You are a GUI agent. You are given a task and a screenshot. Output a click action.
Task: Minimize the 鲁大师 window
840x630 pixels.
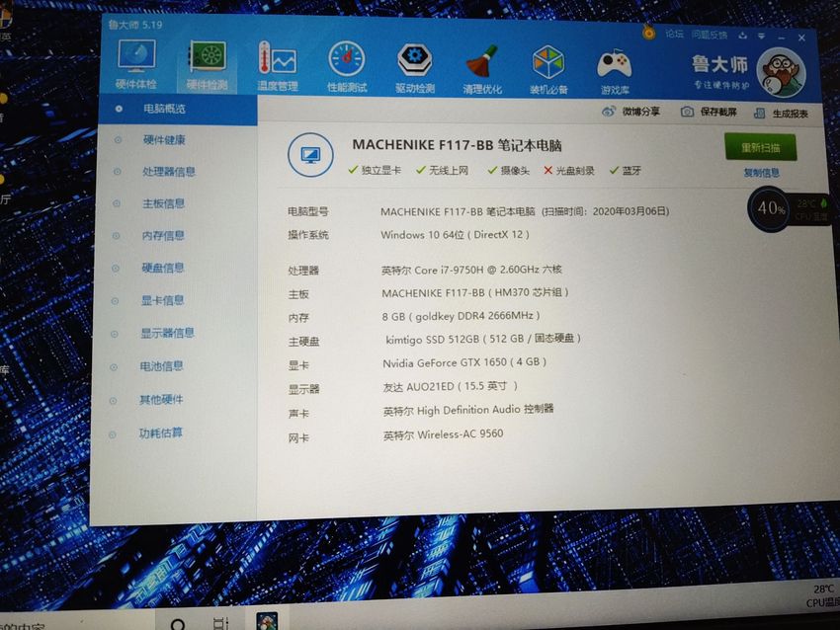pyautogui.click(x=782, y=37)
